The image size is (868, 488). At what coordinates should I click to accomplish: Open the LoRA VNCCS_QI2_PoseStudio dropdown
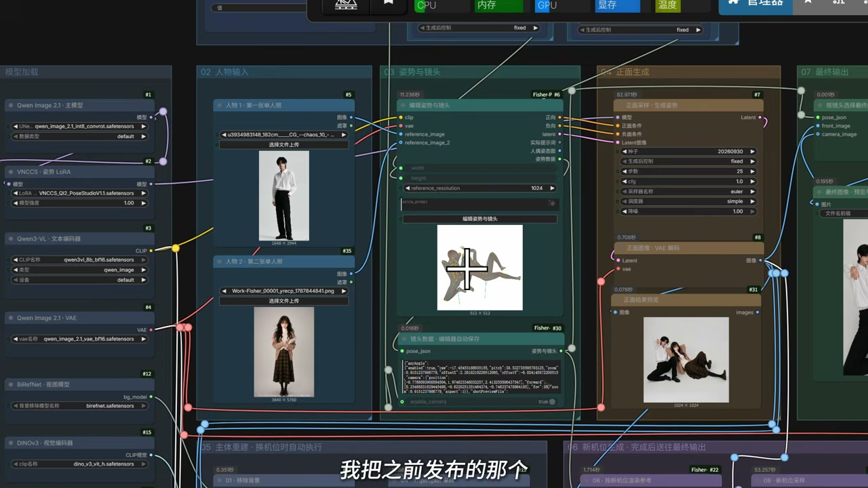(80, 193)
